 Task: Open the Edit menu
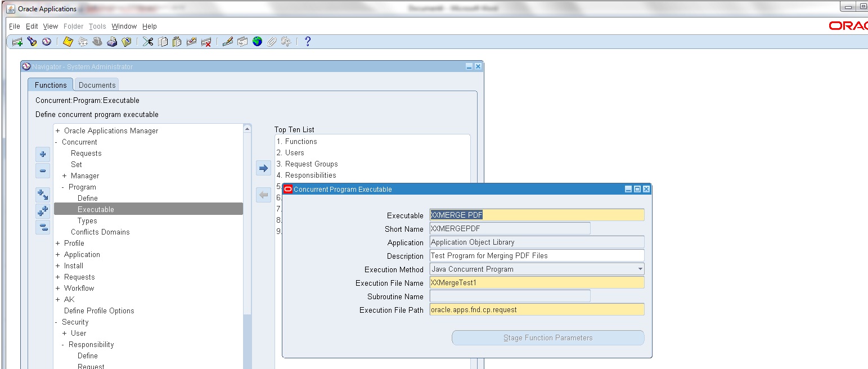pyautogui.click(x=32, y=26)
